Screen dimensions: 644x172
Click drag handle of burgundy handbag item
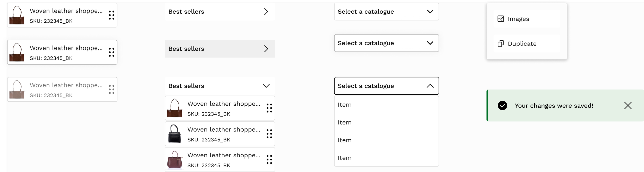pyautogui.click(x=269, y=159)
